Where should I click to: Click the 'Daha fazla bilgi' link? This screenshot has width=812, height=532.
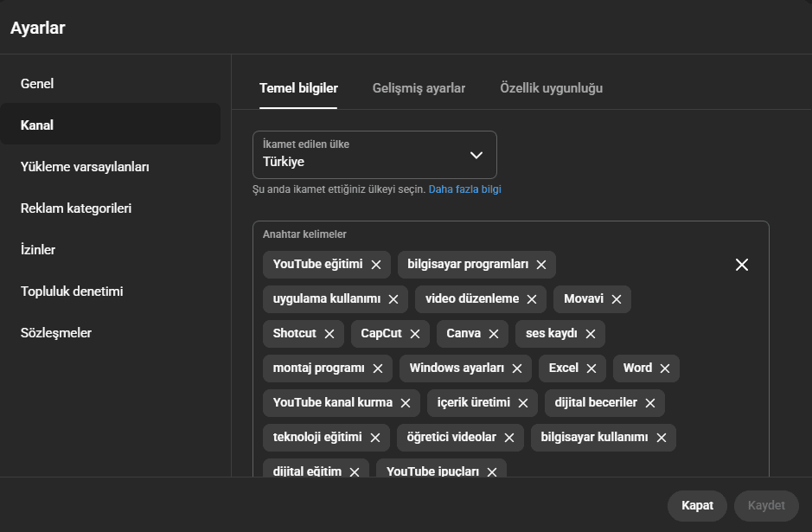464,189
